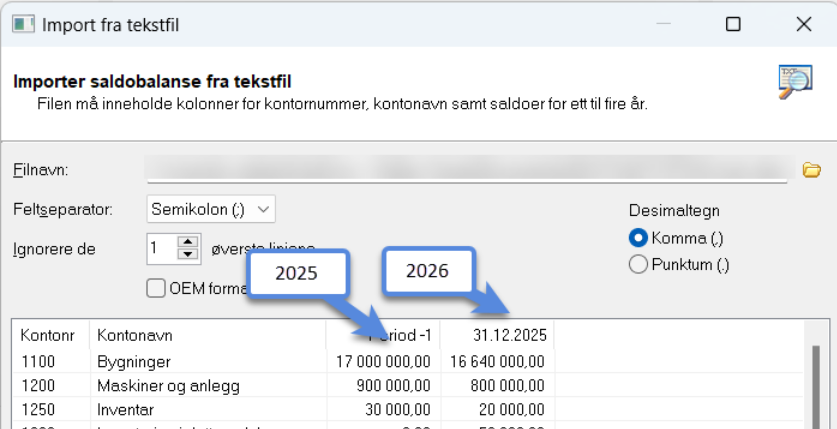Select the Punktum decimal sign option

click(x=637, y=265)
